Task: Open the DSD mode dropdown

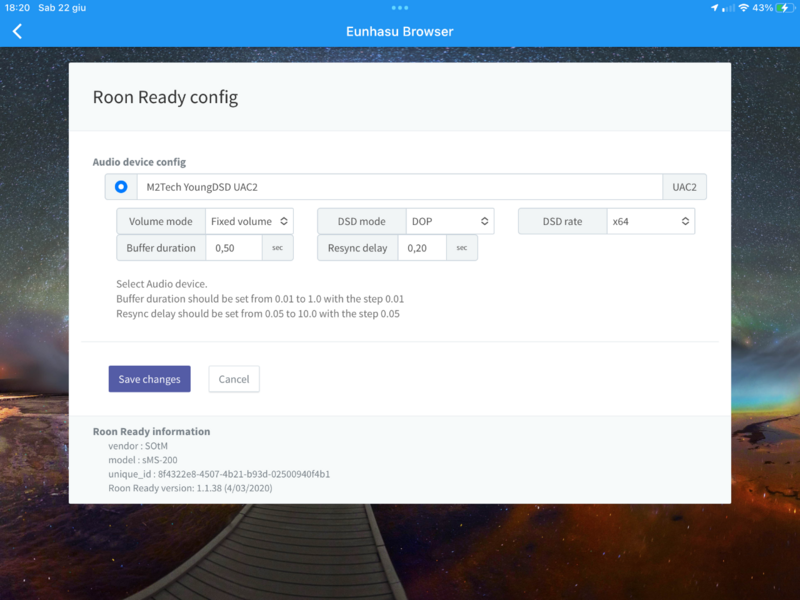Action: coord(450,221)
